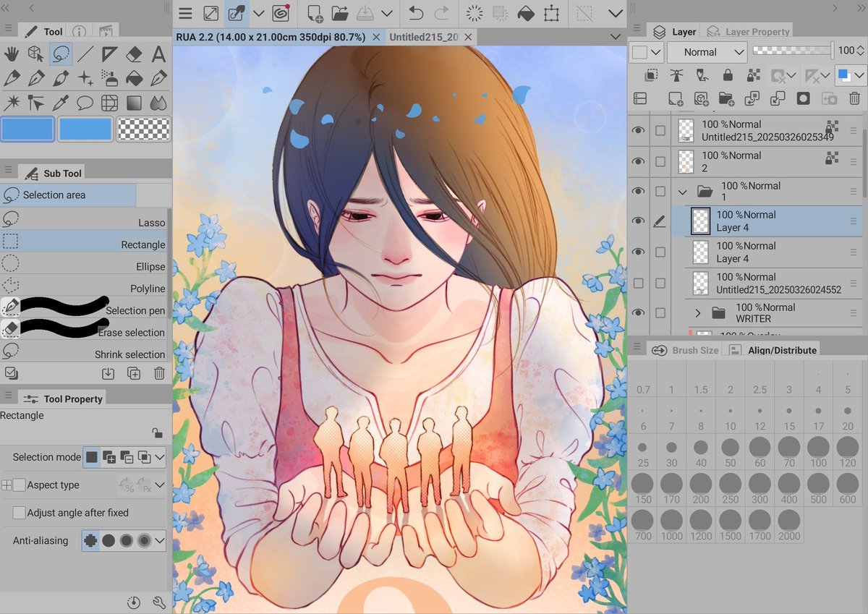Hide the WRITER folder layer
This screenshot has width=868, height=614.
tap(638, 312)
